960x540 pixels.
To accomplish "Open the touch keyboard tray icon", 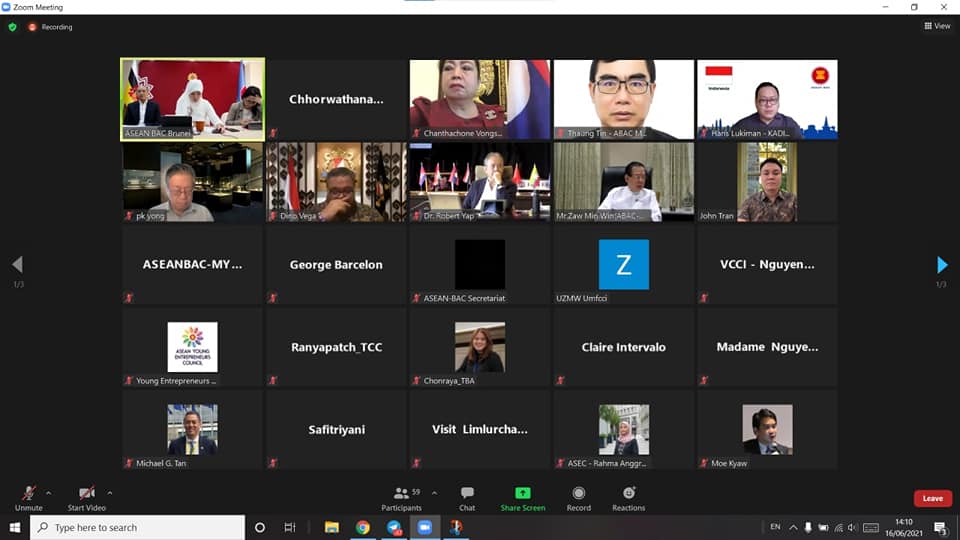I will click(871, 527).
